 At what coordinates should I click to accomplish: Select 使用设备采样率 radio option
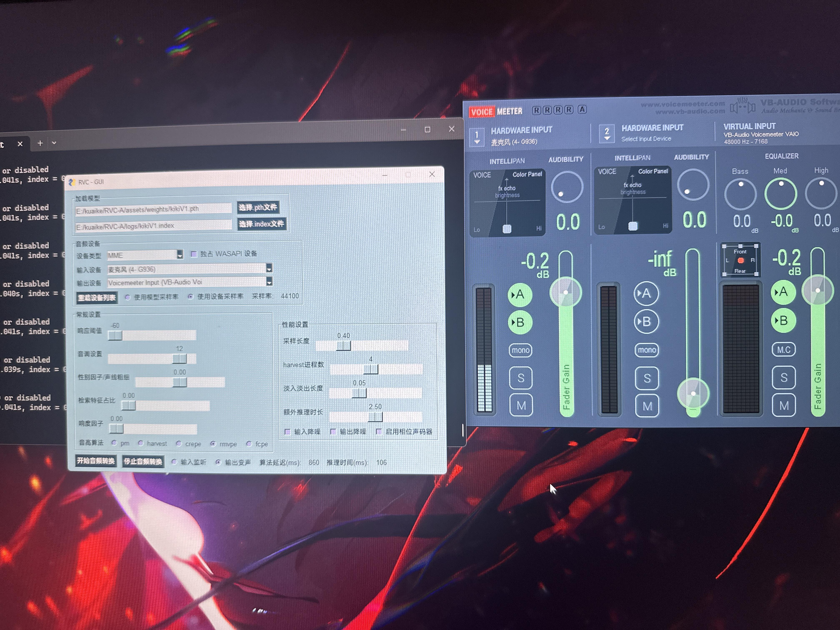[x=191, y=297]
